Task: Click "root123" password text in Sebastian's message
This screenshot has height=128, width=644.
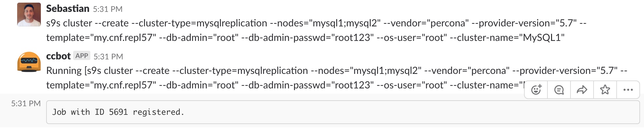Action: point(353,38)
